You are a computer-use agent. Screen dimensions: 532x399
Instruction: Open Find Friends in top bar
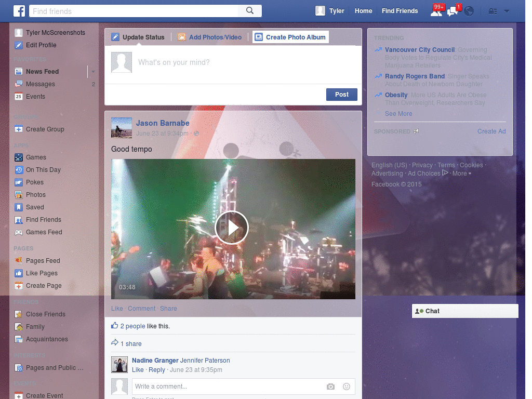(400, 11)
